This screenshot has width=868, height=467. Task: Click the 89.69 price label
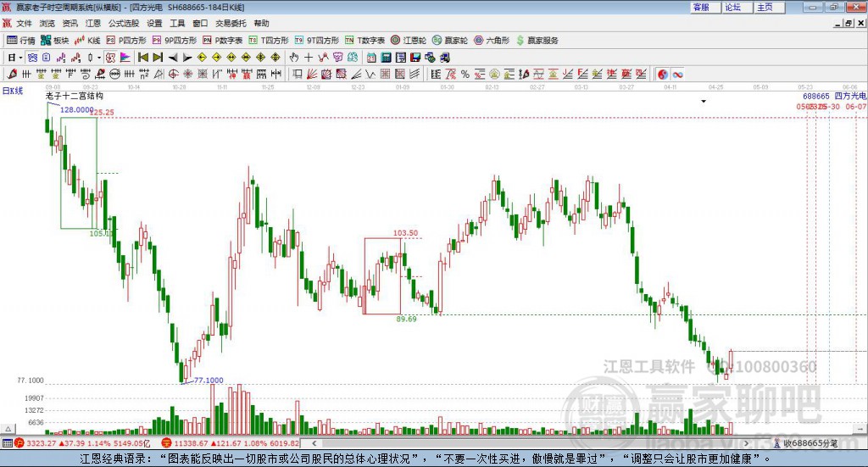(x=406, y=320)
